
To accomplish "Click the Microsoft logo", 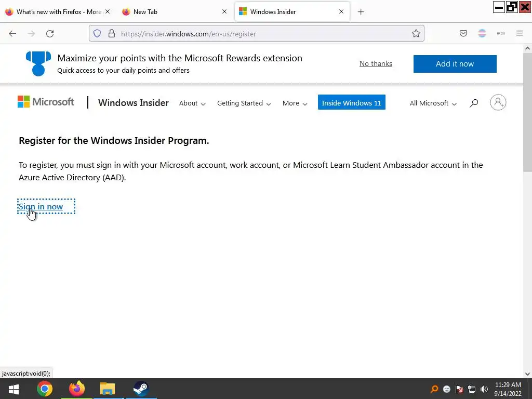I will click(46, 102).
